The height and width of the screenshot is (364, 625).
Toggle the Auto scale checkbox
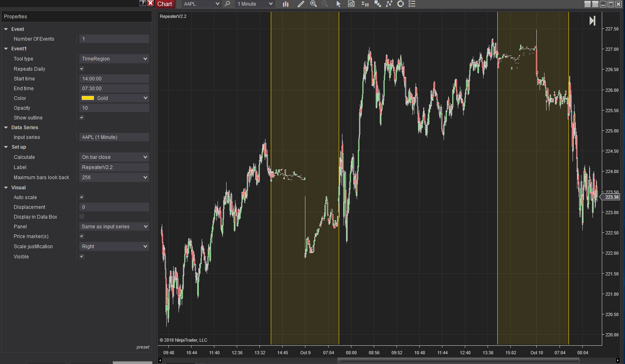[82, 197]
